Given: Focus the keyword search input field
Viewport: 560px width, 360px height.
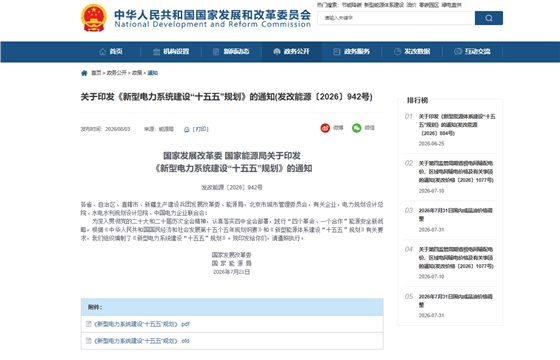Looking at the screenshot, I should click(x=396, y=18).
